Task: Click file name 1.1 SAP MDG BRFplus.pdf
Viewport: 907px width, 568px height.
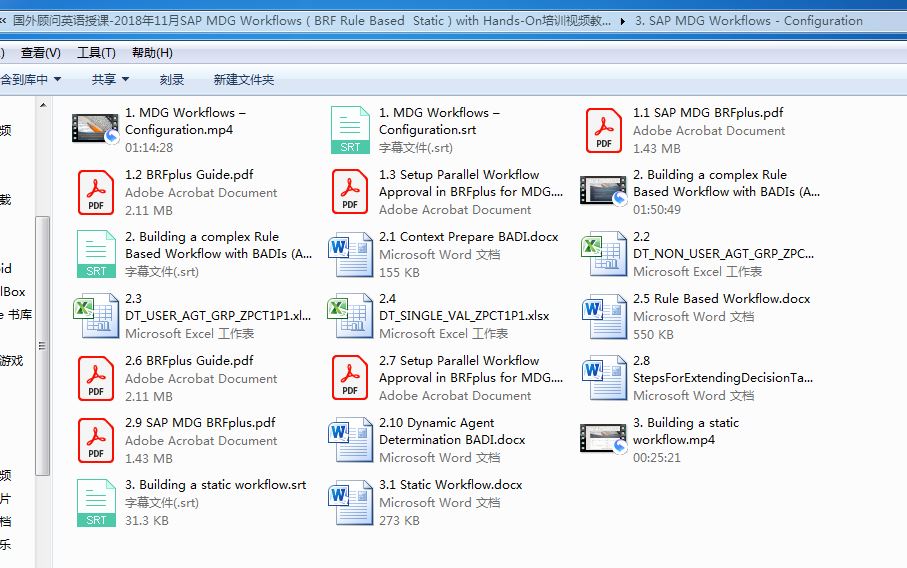Action: [708, 113]
